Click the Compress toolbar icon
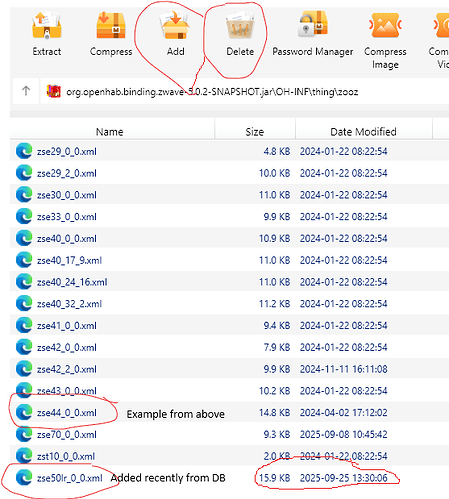 point(111,26)
